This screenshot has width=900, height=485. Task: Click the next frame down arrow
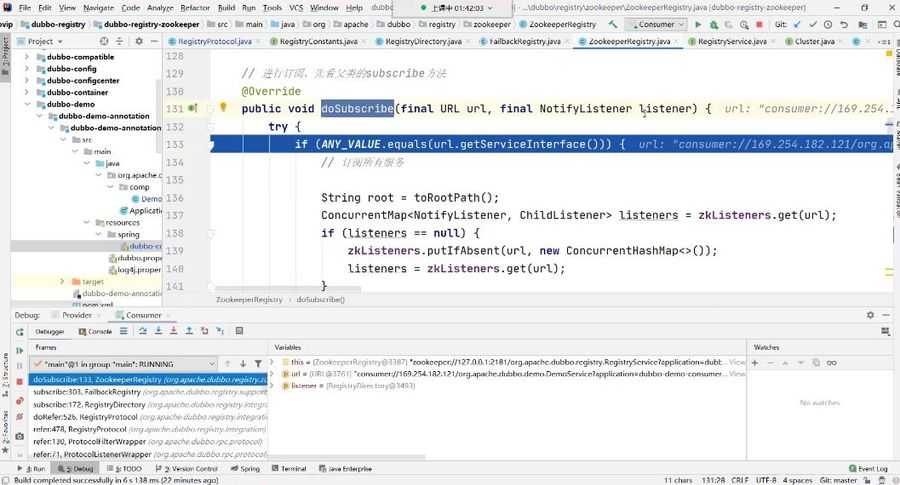click(243, 363)
